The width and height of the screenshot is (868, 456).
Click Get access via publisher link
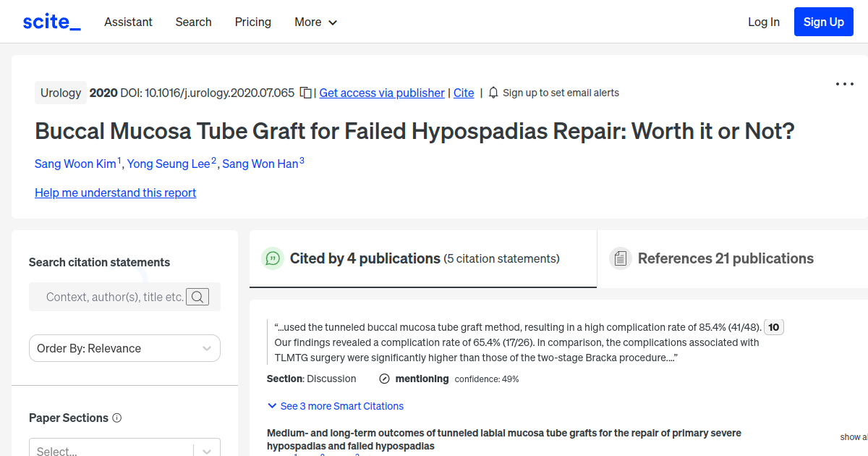381,93
